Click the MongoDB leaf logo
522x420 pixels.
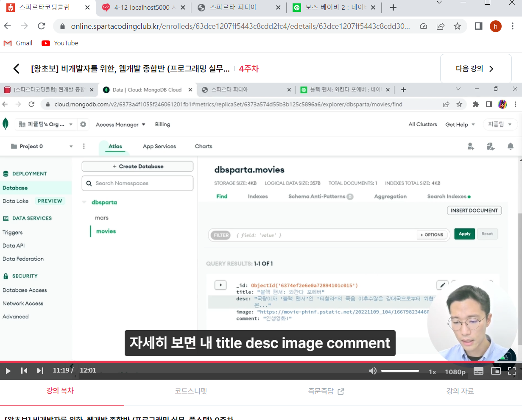tap(6, 124)
